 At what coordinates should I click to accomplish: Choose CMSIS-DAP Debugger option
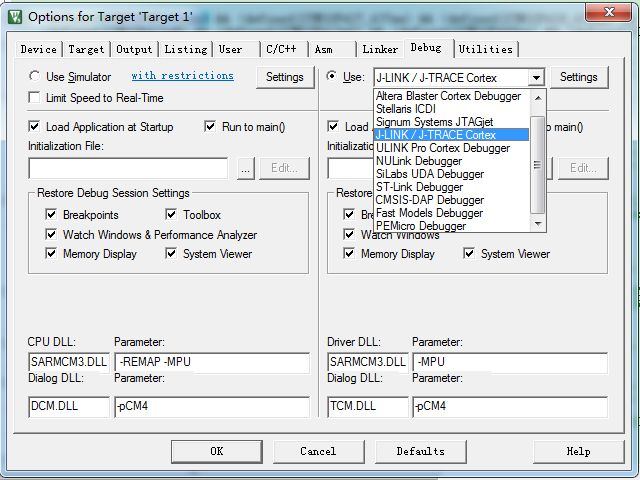(x=451, y=200)
